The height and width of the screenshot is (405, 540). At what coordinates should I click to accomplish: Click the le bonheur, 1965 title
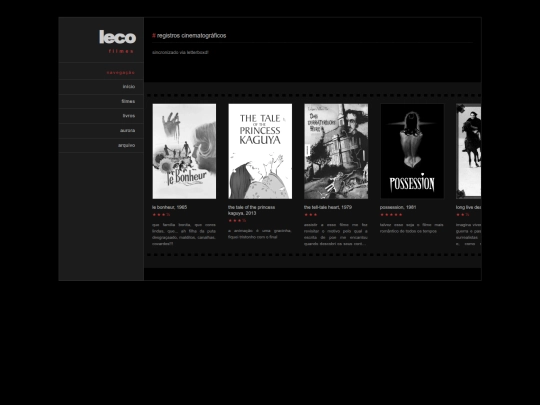(169, 207)
